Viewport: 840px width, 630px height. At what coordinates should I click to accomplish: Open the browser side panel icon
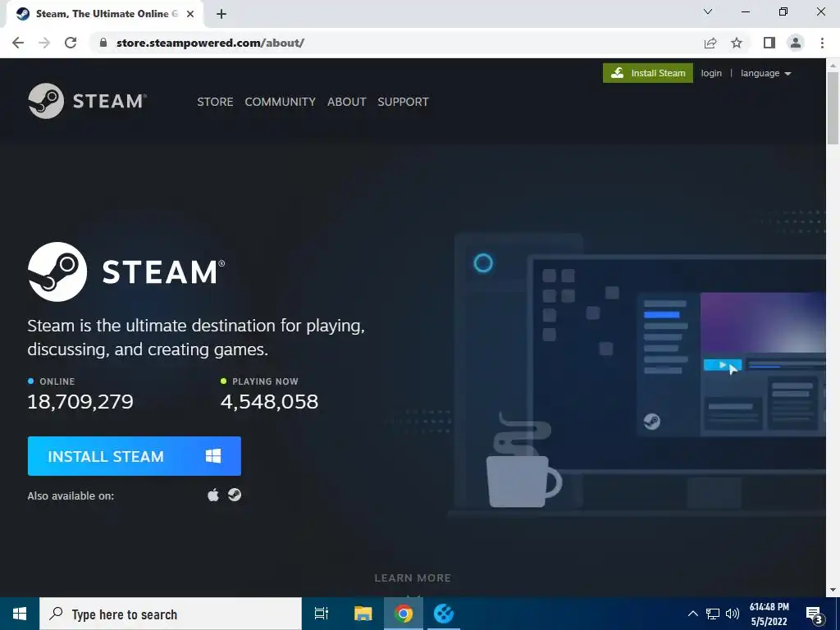pyautogui.click(x=769, y=43)
